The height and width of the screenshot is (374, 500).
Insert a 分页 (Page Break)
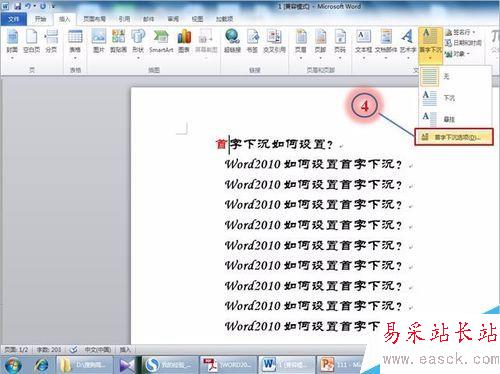(x=51, y=42)
